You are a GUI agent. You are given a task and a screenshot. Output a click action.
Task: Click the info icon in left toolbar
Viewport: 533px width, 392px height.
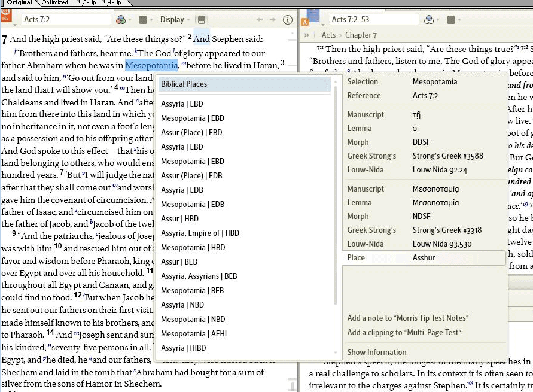[x=287, y=20]
